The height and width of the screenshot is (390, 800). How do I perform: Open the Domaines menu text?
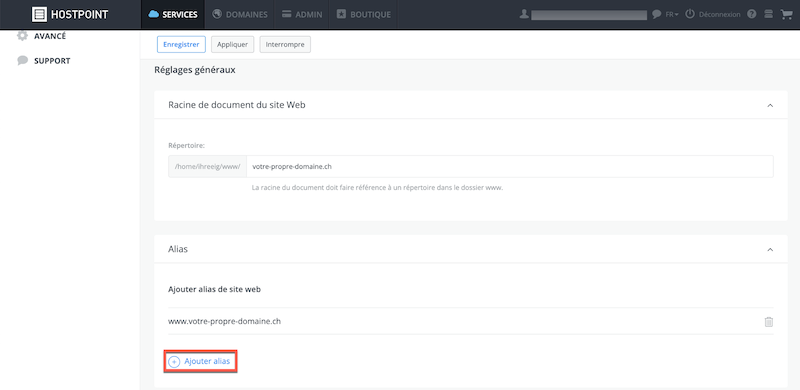coord(246,14)
